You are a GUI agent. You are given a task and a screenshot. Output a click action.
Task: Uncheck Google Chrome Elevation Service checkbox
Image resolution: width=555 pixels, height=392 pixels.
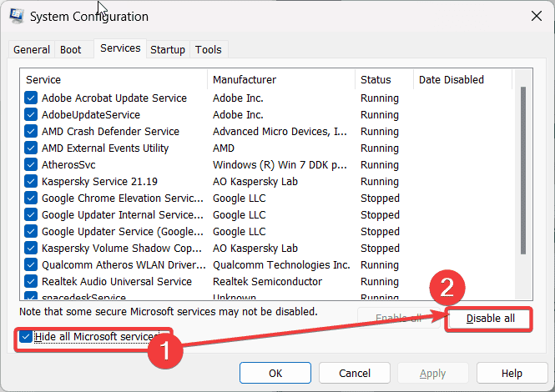(x=31, y=198)
